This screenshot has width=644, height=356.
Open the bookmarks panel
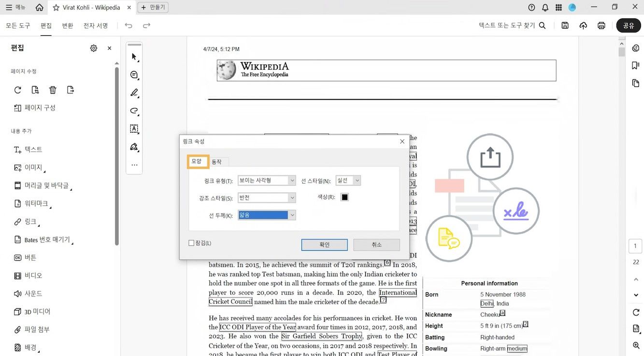click(636, 66)
